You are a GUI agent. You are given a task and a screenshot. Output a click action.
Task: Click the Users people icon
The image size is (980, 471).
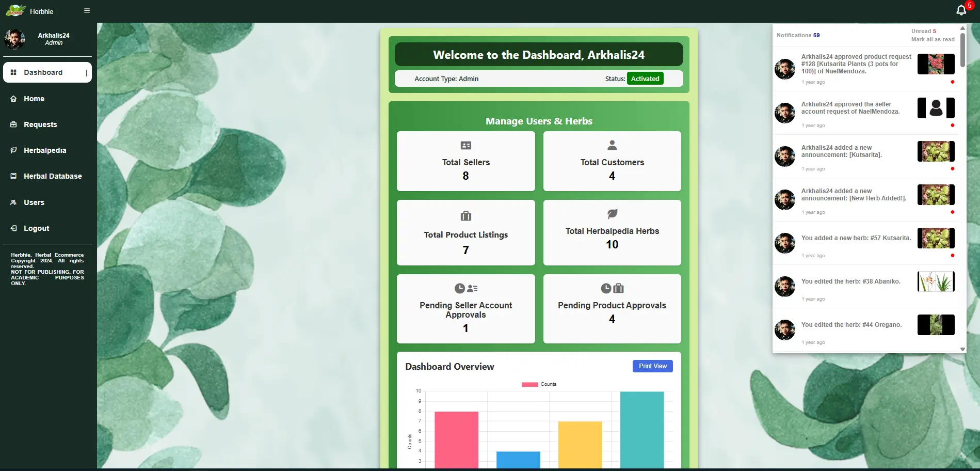pos(13,202)
